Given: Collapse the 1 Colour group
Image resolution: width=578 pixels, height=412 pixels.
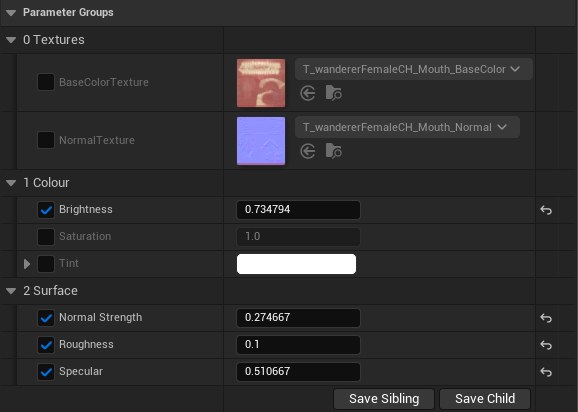Looking at the screenshot, I should [11, 183].
